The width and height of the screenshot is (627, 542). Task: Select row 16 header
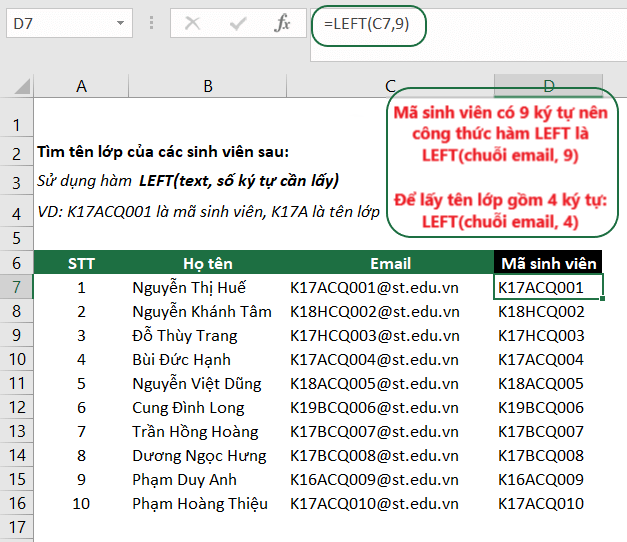pos(16,503)
